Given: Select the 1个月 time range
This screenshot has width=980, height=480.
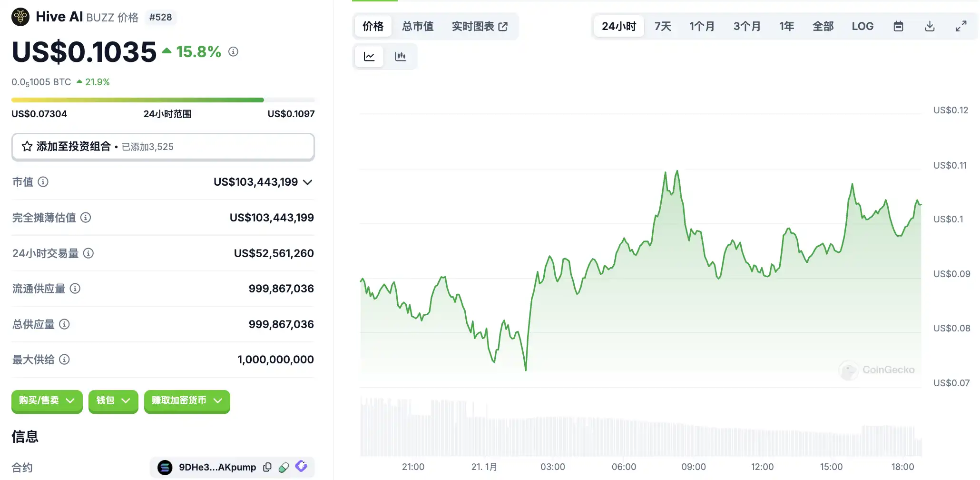Looking at the screenshot, I should (702, 26).
